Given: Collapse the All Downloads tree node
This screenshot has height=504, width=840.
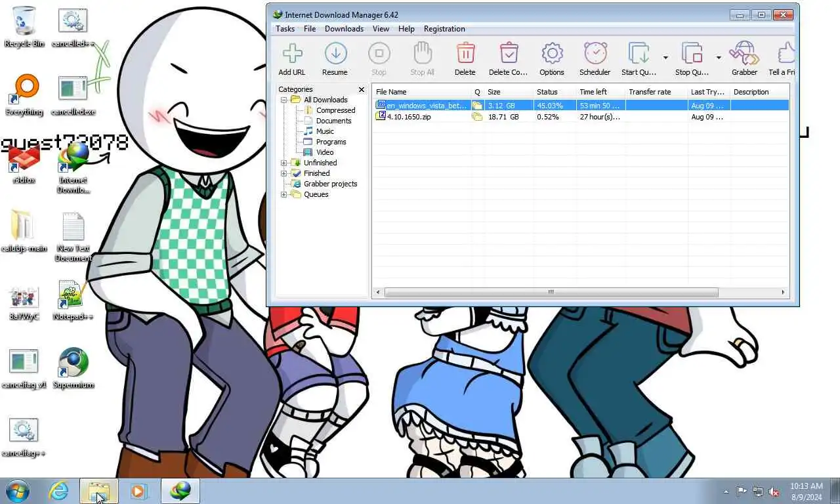Looking at the screenshot, I should coord(284,100).
